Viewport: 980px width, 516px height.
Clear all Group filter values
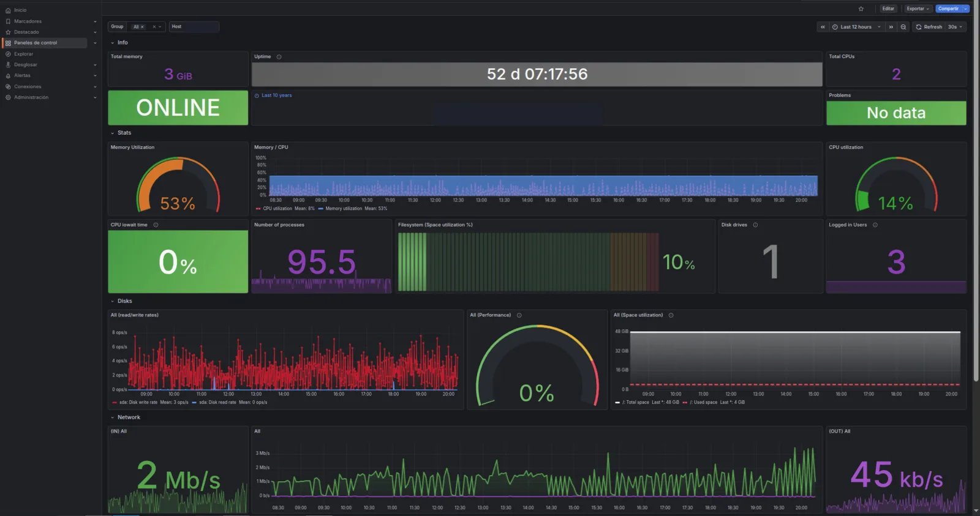[x=154, y=27]
